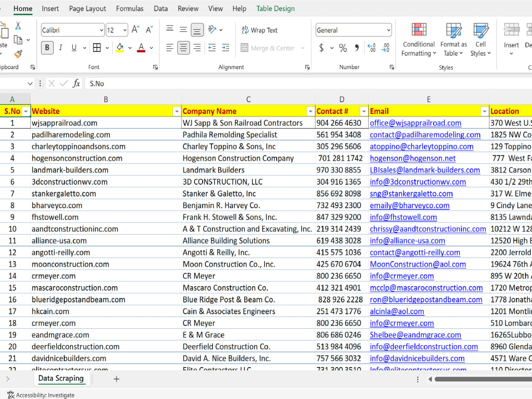The height and width of the screenshot is (399, 532).
Task: Apply Comma style format
Action: click(356, 47)
